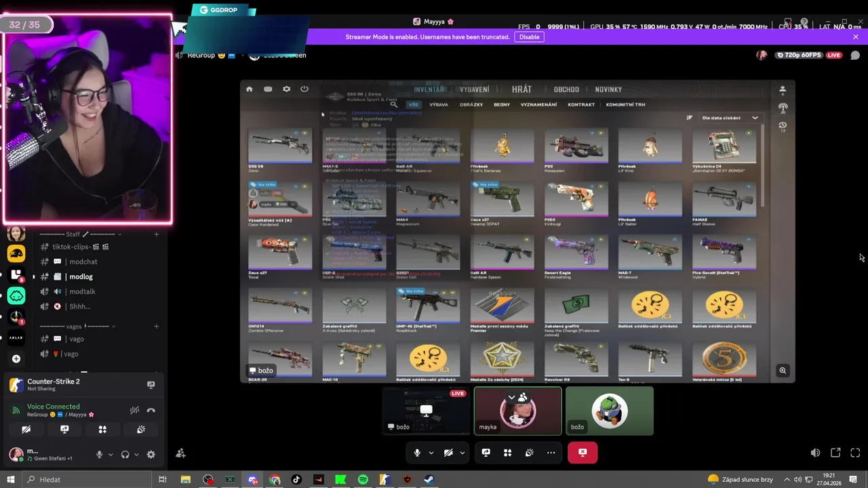
Task: Open the CS2 settings gear in stream
Action: pos(286,89)
